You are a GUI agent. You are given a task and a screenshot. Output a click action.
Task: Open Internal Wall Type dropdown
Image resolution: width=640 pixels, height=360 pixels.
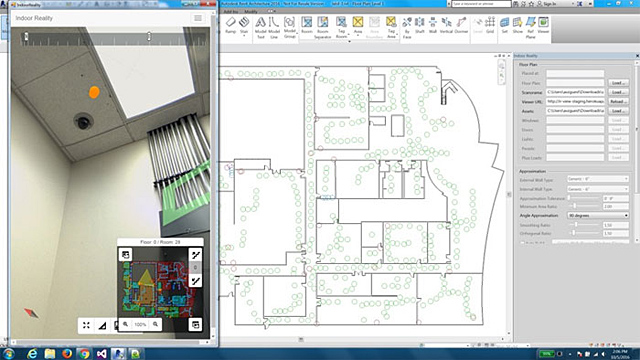(598, 189)
